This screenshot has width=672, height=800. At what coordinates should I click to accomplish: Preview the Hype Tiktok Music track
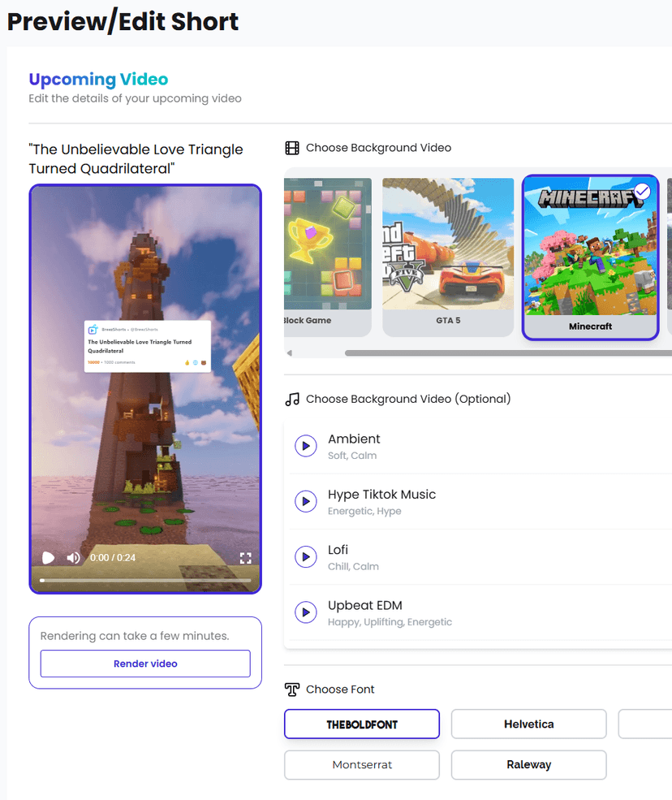[306, 501]
